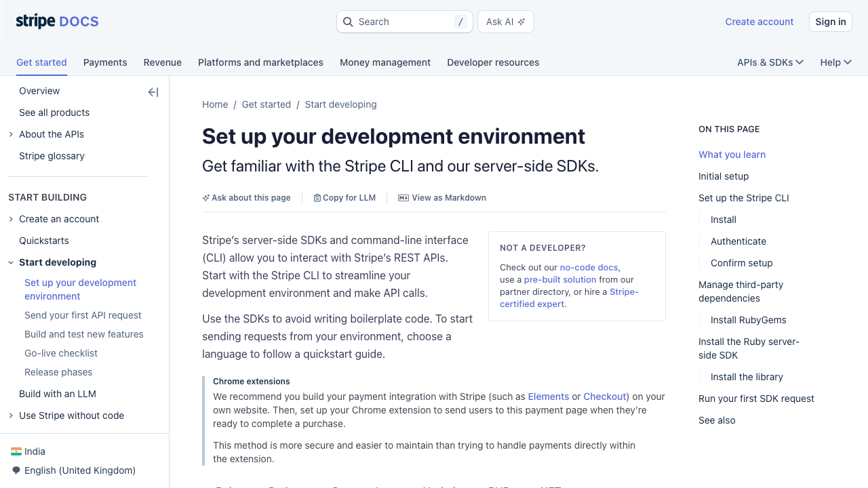The width and height of the screenshot is (868, 488).
Task: Jump to Install the Ruby server-side SDK
Action: tap(749, 348)
